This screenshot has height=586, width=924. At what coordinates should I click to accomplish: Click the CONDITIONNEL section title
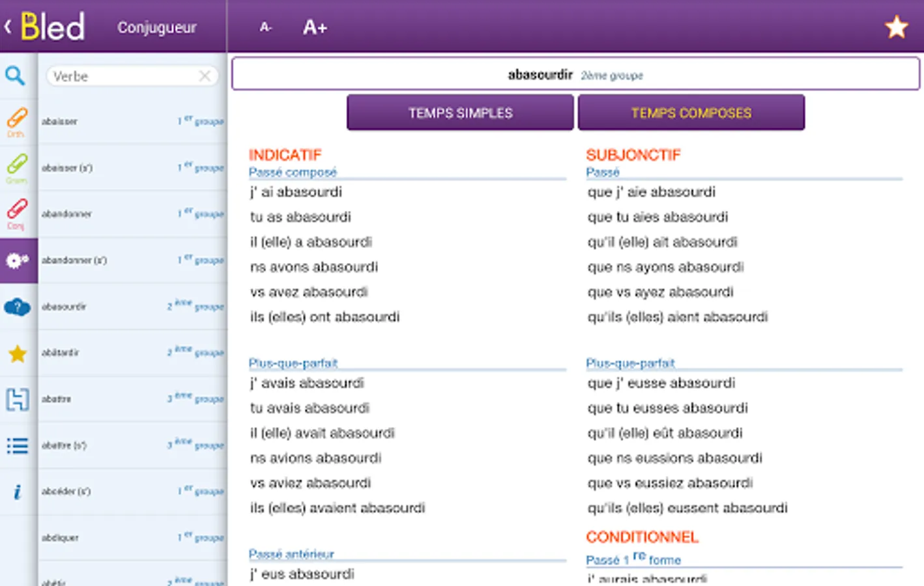click(642, 537)
